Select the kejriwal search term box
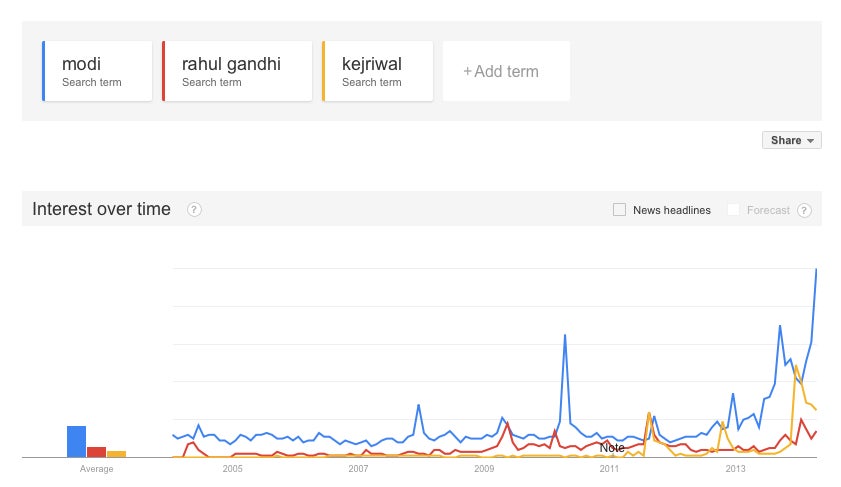 pos(378,71)
